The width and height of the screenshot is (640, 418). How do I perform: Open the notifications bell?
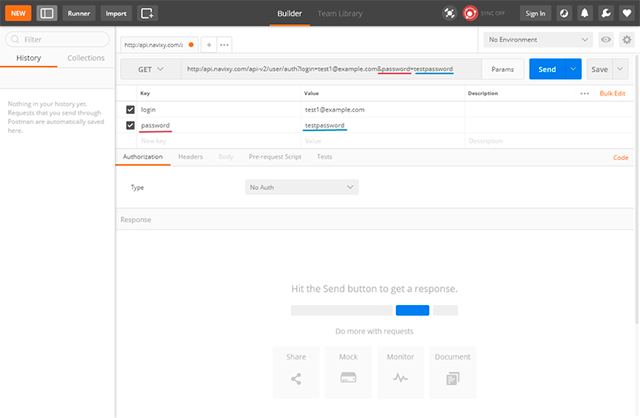point(584,13)
